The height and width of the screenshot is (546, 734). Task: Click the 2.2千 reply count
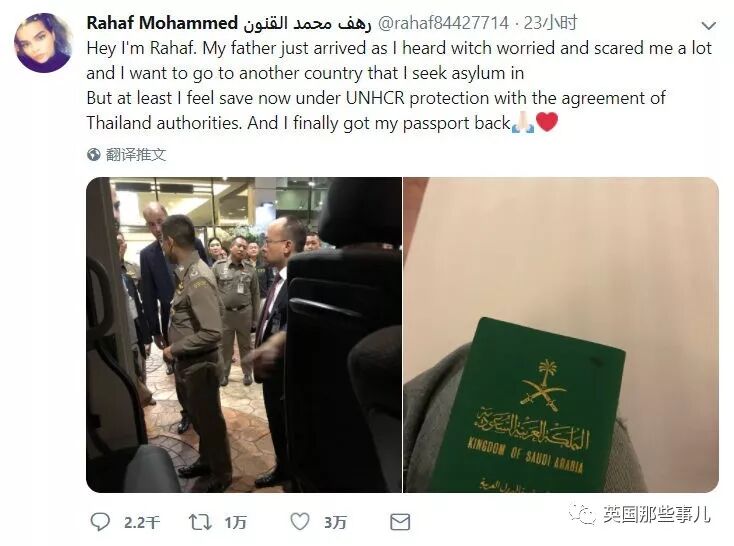142,523
